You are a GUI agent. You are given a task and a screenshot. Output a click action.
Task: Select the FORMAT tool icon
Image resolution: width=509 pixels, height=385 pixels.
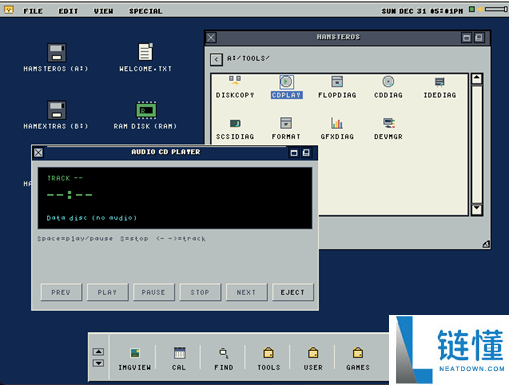(x=286, y=123)
